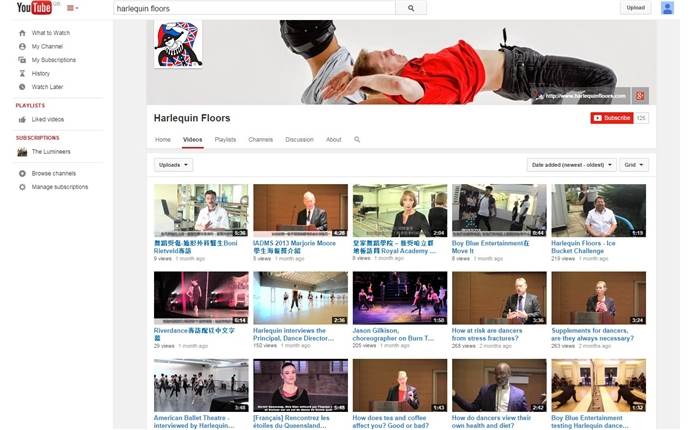Open the account avatar icon
This screenshot has width=692, height=430.
[x=667, y=8]
